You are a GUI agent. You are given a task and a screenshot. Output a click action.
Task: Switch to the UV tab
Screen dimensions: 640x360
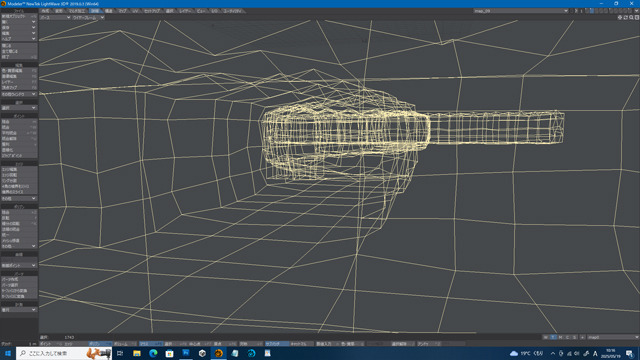click(135, 11)
